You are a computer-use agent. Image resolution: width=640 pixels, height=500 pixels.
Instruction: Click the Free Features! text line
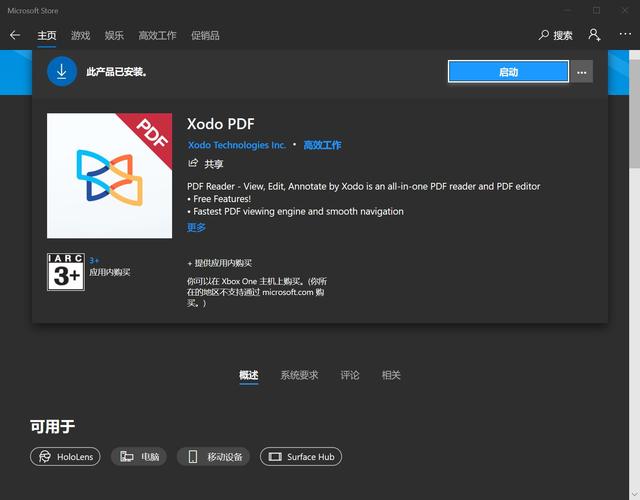[x=219, y=199]
